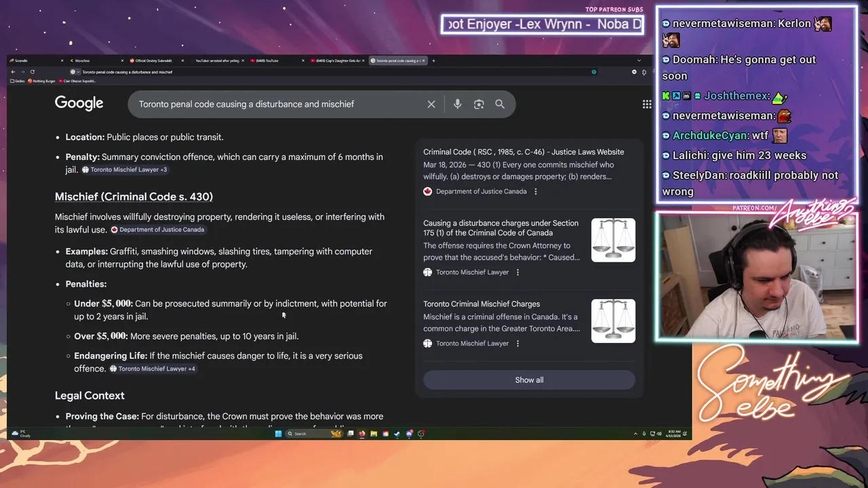Open Steam from the taskbar

[x=397, y=434]
